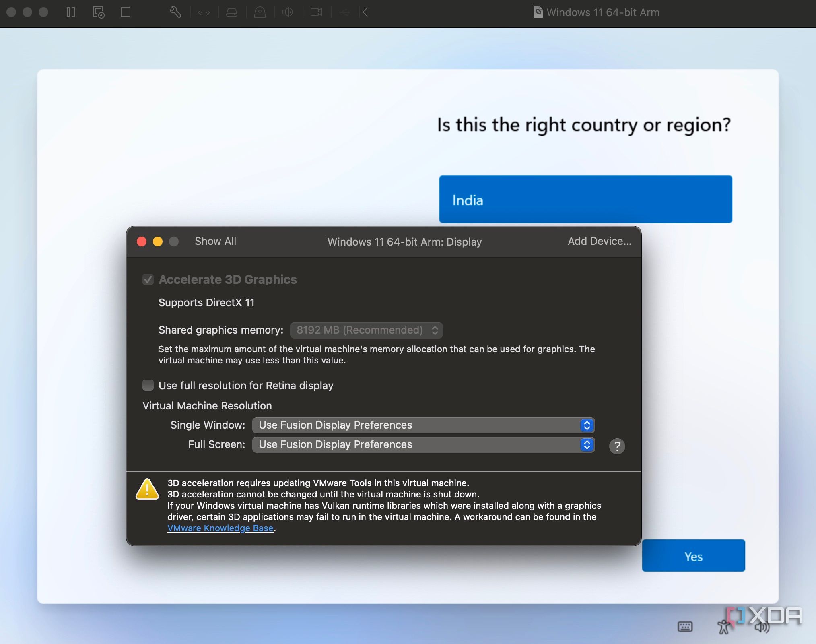Close the Display settings window
Viewport: 816px width, 644px height.
pyautogui.click(x=142, y=242)
